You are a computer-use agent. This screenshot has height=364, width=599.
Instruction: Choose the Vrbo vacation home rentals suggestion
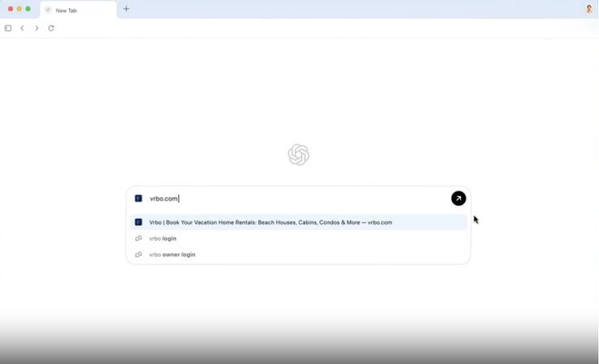pos(299,222)
